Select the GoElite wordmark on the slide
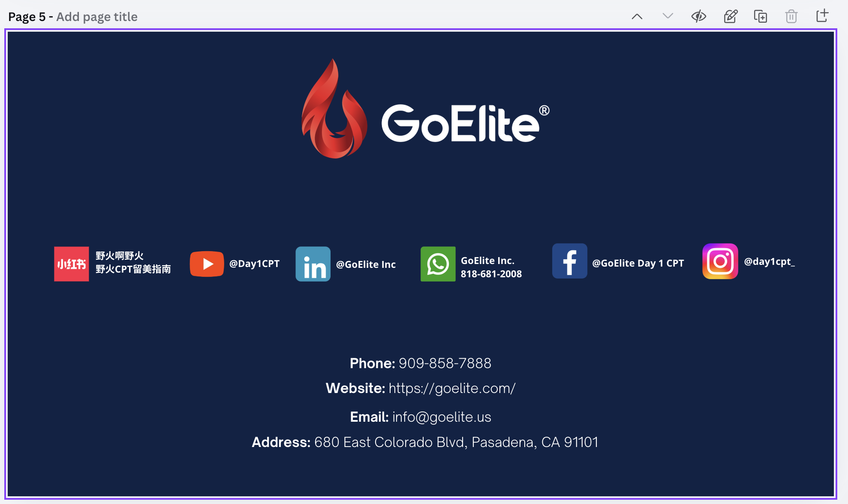 (x=466, y=123)
